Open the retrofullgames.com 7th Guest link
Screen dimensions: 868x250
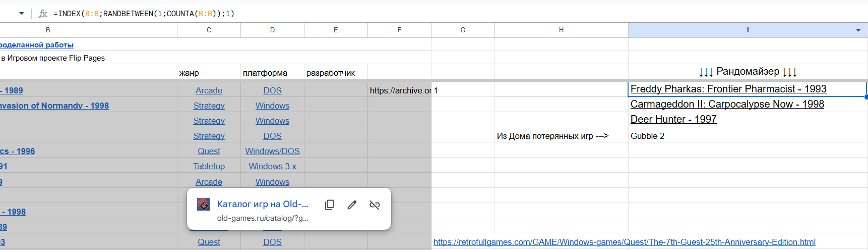(x=624, y=242)
